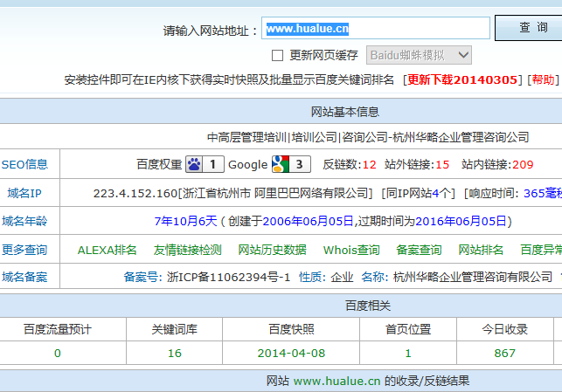
Task: Click the Baidu weight value 1 badge
Action: tap(213, 164)
